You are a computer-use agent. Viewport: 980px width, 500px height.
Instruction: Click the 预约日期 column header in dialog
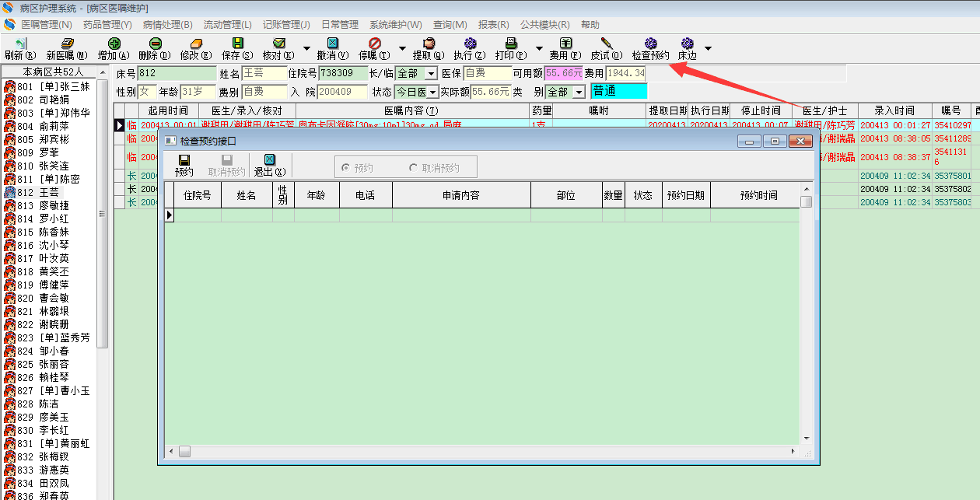click(x=685, y=195)
